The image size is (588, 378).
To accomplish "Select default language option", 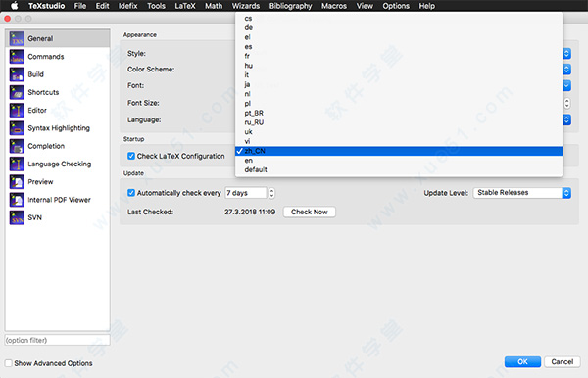I will point(399,169).
